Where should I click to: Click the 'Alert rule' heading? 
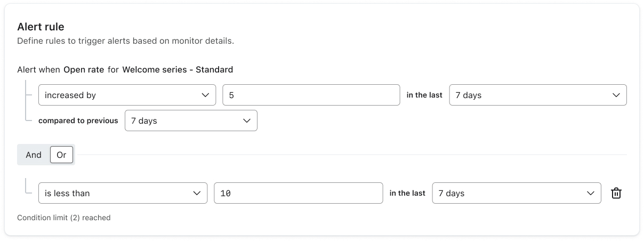tap(41, 27)
